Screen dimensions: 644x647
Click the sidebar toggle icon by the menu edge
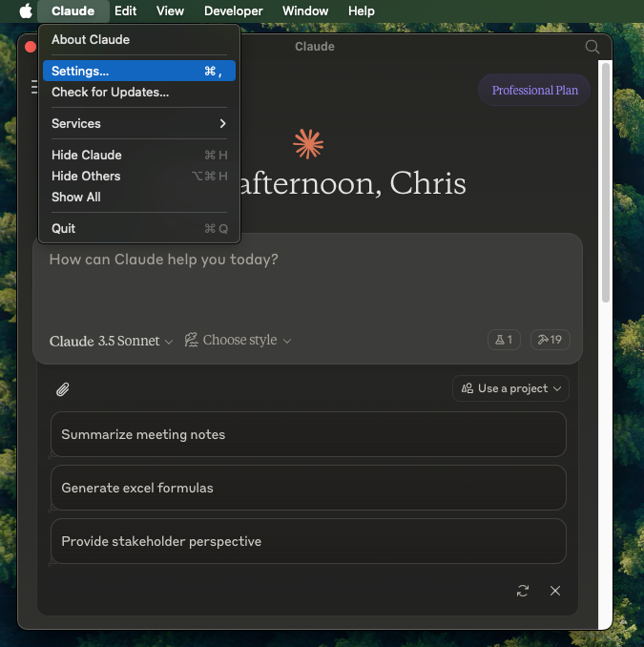(x=34, y=87)
